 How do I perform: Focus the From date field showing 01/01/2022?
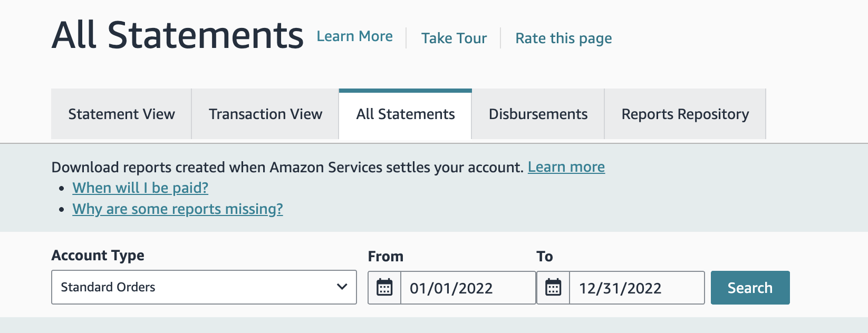pos(468,288)
